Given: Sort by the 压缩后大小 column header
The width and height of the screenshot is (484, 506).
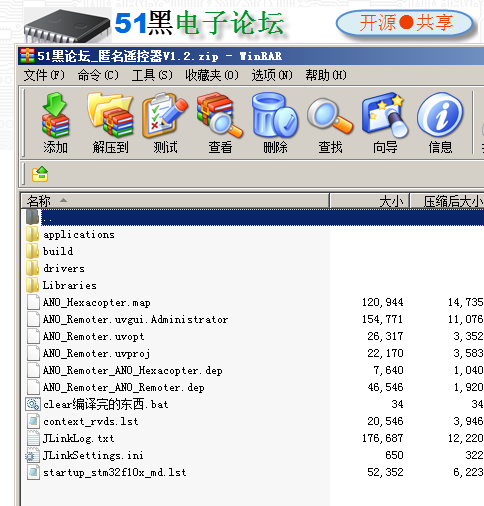Looking at the screenshot, I should [447, 201].
